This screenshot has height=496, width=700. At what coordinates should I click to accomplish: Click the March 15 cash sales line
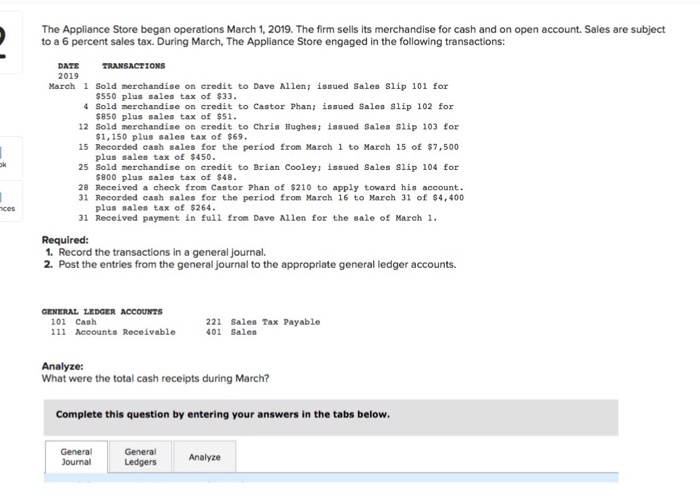point(268,152)
